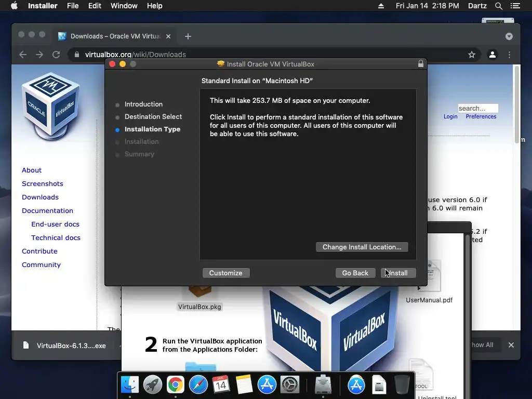Open Notes from the Dock

244,385
